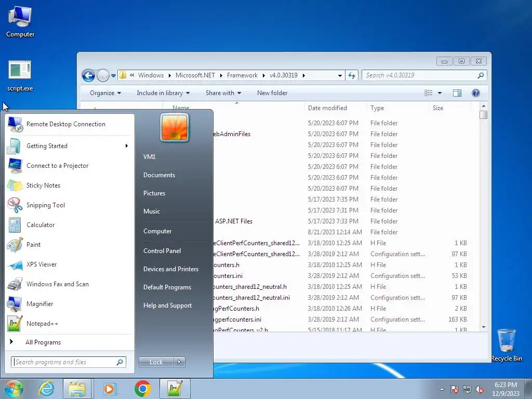The image size is (532, 399).
Task: Select script.exe on the desktop
Action: 20,76
